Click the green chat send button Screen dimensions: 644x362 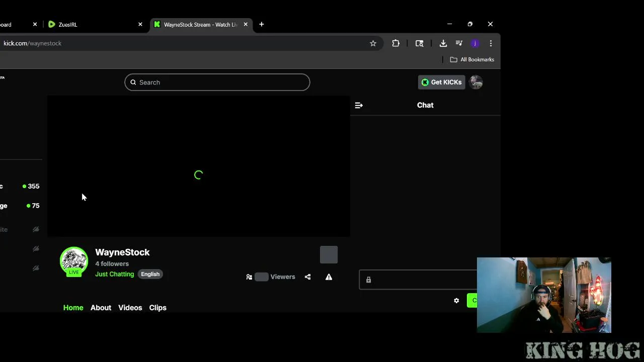(472, 301)
